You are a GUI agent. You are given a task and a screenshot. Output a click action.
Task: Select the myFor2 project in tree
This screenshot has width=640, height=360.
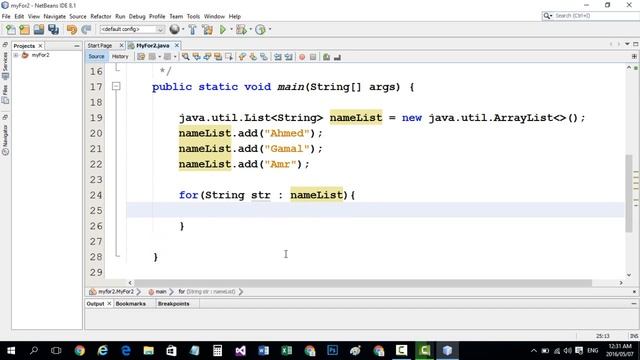coord(40,55)
